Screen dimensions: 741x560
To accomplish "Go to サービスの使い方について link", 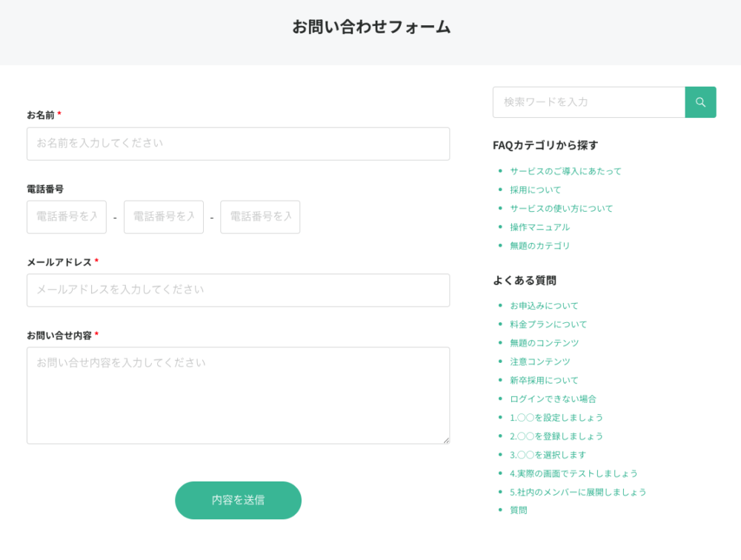I will (x=561, y=208).
